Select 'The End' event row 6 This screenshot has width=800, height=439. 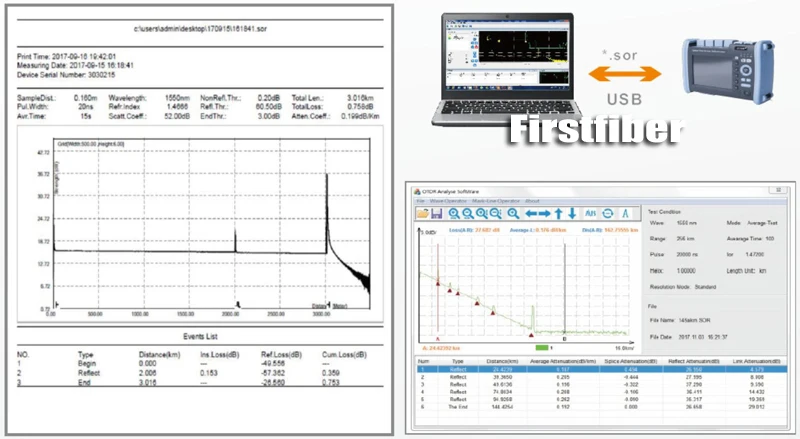tap(601, 407)
